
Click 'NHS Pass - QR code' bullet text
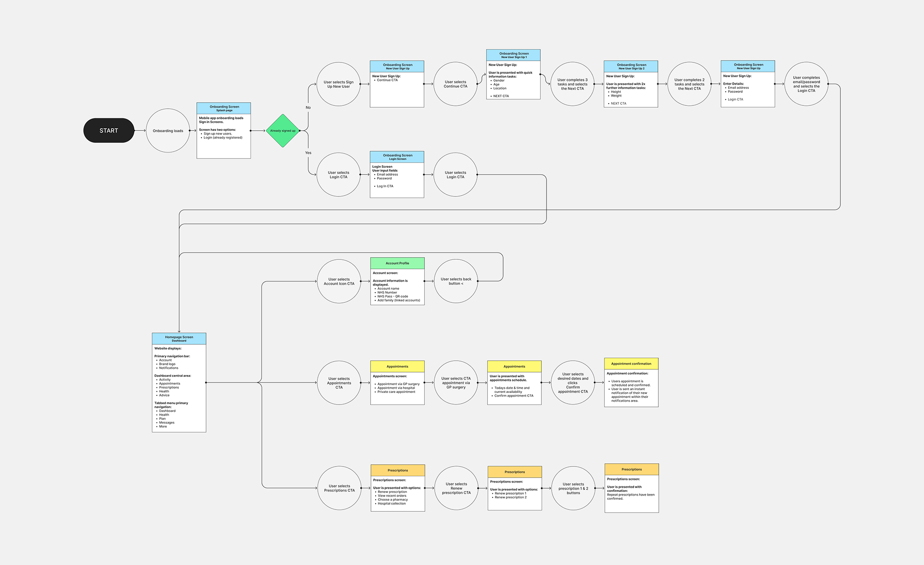pyautogui.click(x=393, y=296)
